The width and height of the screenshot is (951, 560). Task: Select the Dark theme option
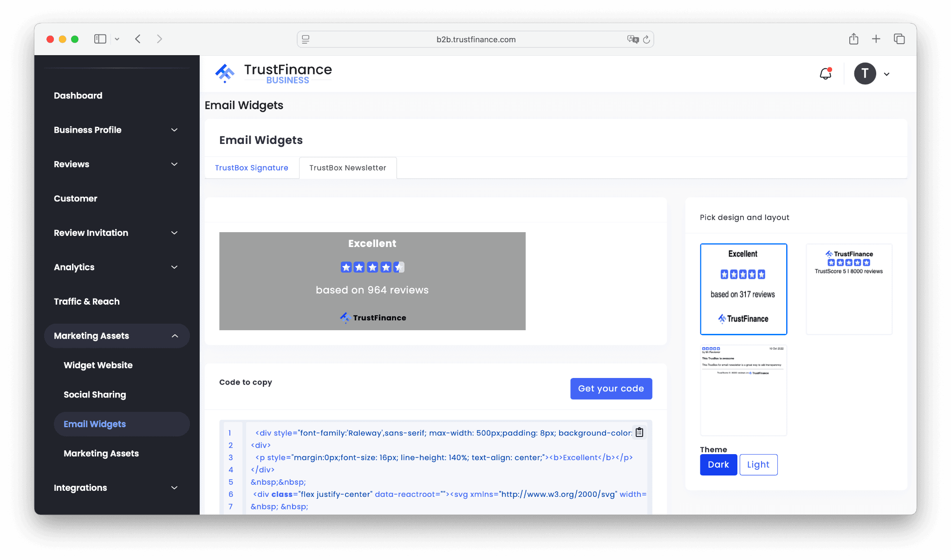tap(718, 464)
